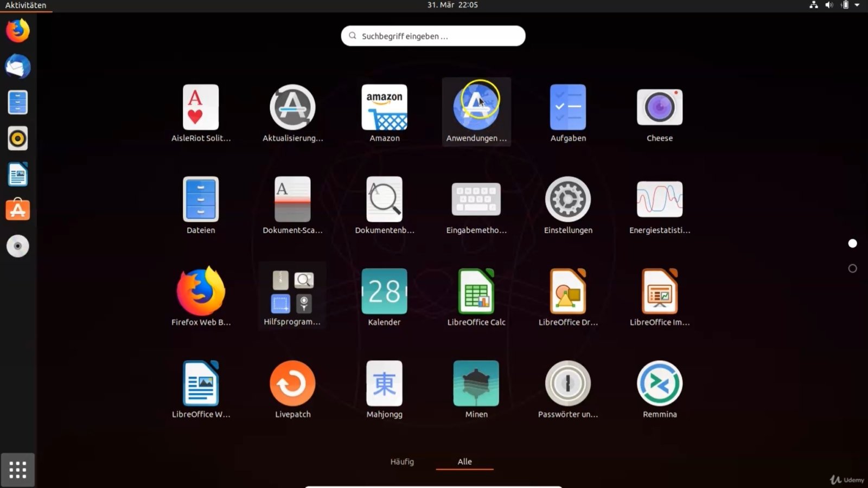Open Energiestatistik power statistics app
The image size is (868, 488).
coord(659,200)
